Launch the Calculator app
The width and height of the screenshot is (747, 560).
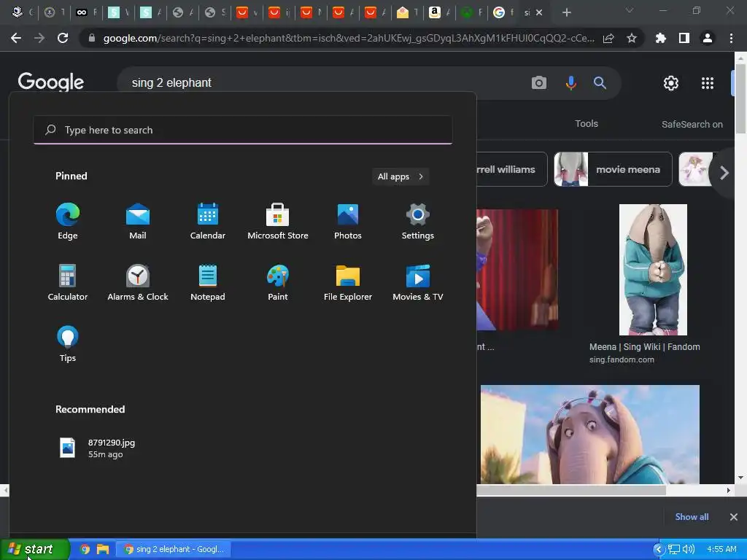[68, 282]
